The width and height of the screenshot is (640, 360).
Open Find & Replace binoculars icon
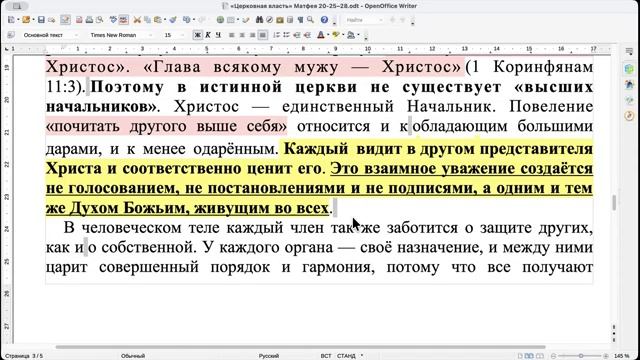(260, 20)
